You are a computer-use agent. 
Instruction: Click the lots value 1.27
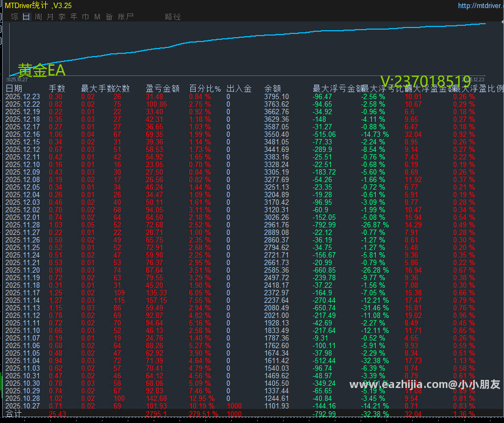click(x=56, y=300)
